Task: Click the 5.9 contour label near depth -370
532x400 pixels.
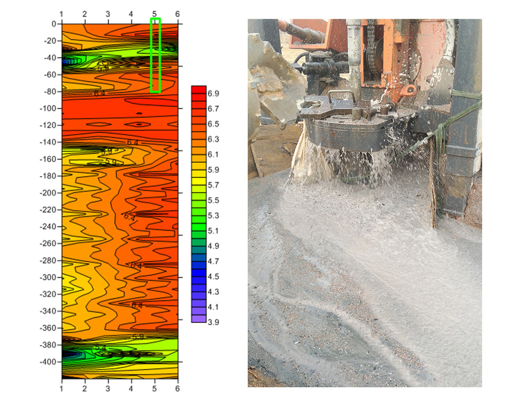Action: click(x=138, y=336)
